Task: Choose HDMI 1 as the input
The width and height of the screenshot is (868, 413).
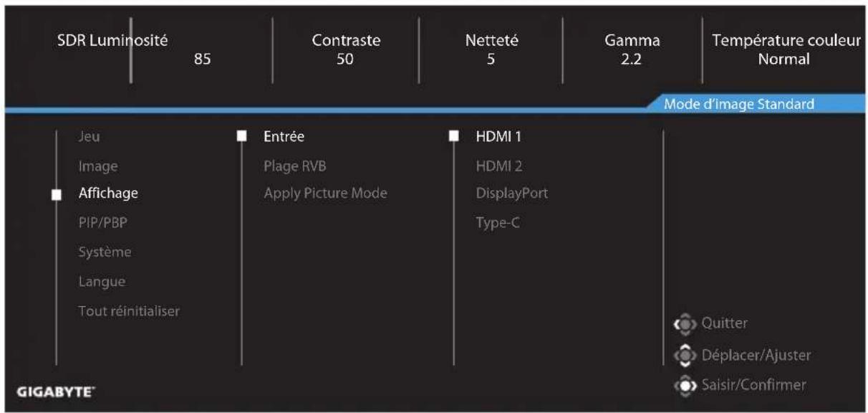Action: 500,137
